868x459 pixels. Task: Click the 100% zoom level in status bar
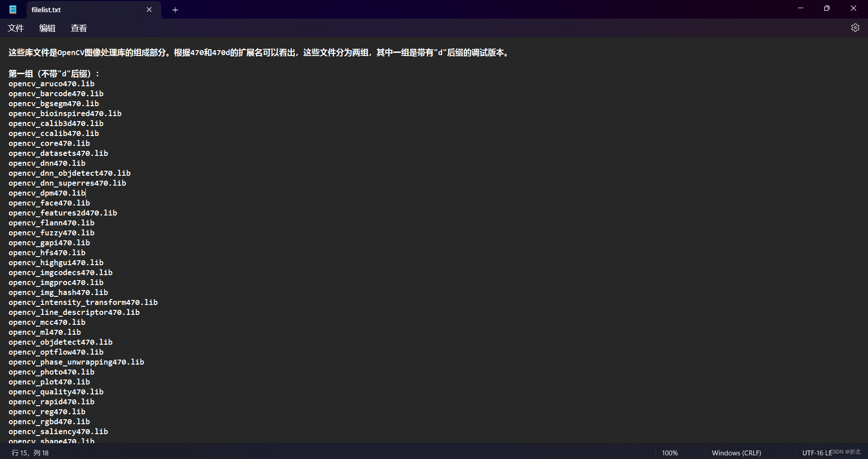click(670, 453)
